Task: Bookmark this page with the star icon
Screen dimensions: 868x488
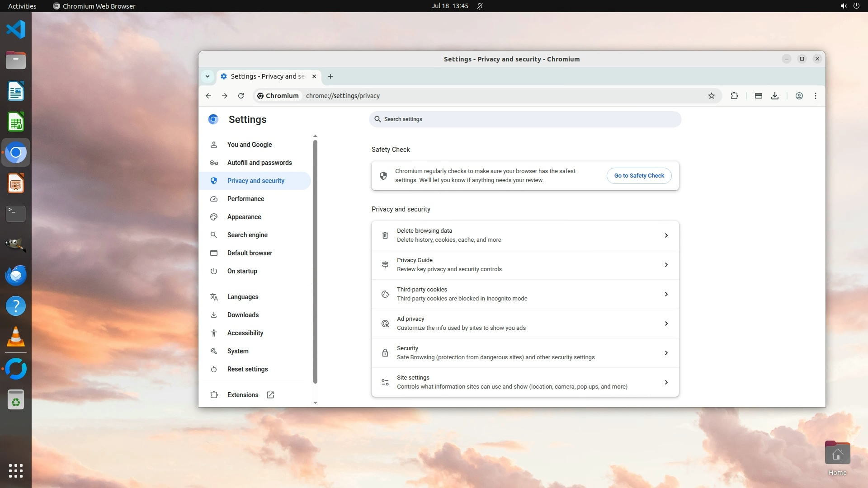Action: click(712, 96)
